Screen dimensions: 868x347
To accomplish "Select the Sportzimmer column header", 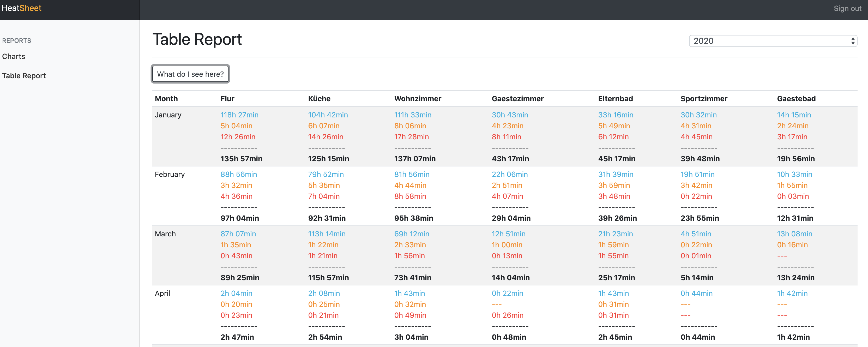I will click(704, 98).
